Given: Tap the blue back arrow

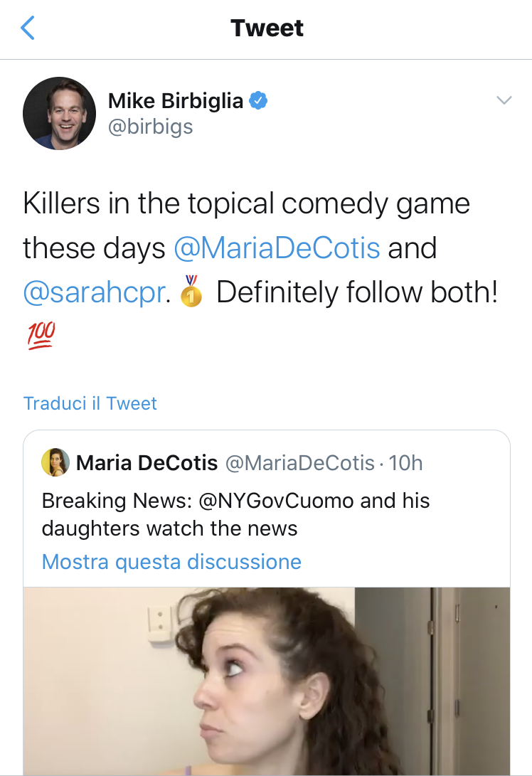Looking at the screenshot, I should pos(28,28).
